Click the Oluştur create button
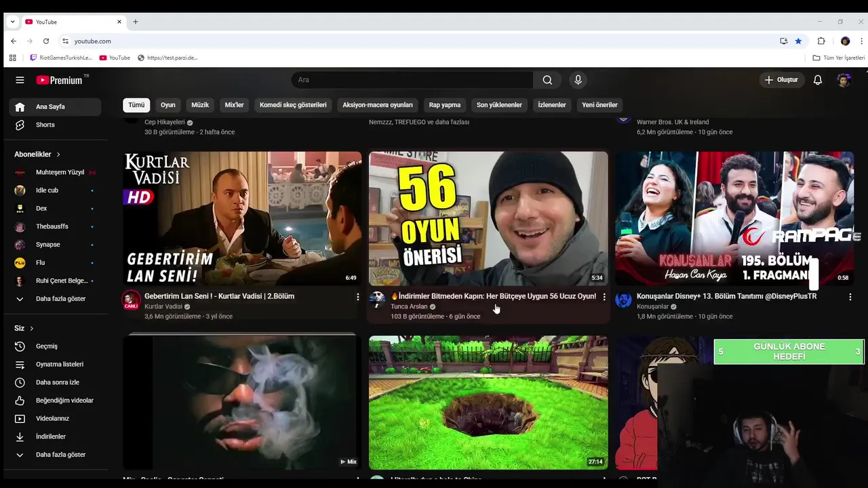Image resolution: width=868 pixels, height=488 pixels. pyautogui.click(x=781, y=80)
